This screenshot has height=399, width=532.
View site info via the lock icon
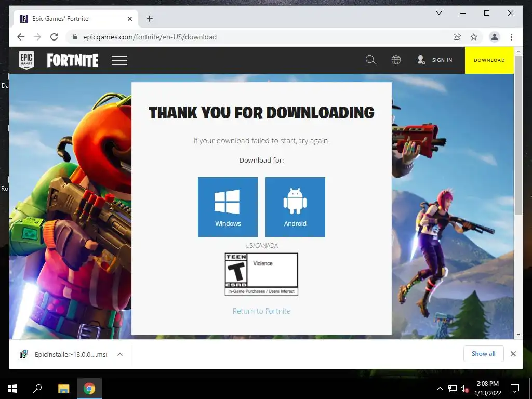point(75,37)
